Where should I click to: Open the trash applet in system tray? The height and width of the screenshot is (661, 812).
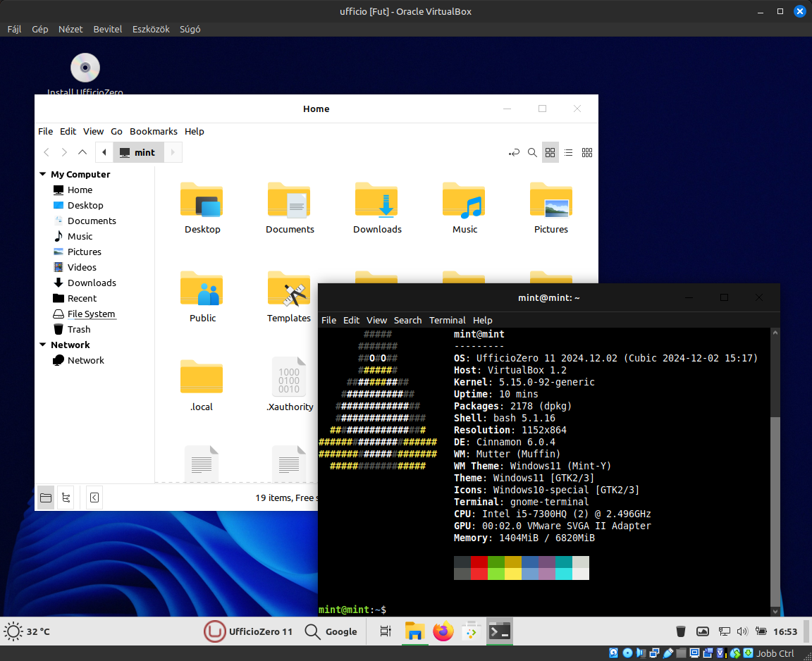point(681,631)
